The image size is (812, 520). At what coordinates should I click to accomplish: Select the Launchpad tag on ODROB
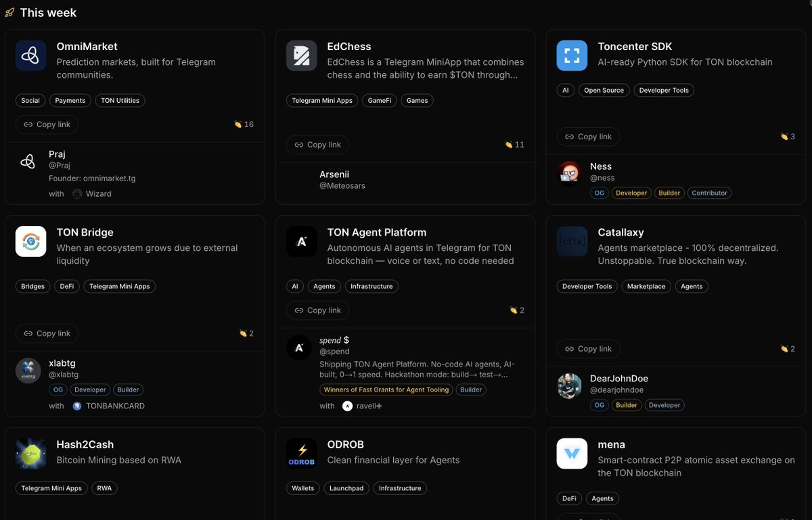tap(346, 488)
